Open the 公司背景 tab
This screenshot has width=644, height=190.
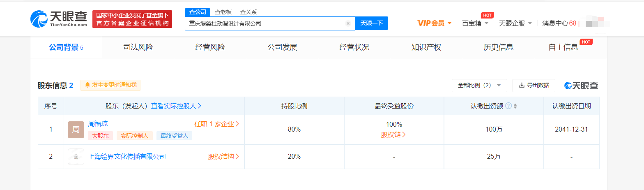click(66, 47)
